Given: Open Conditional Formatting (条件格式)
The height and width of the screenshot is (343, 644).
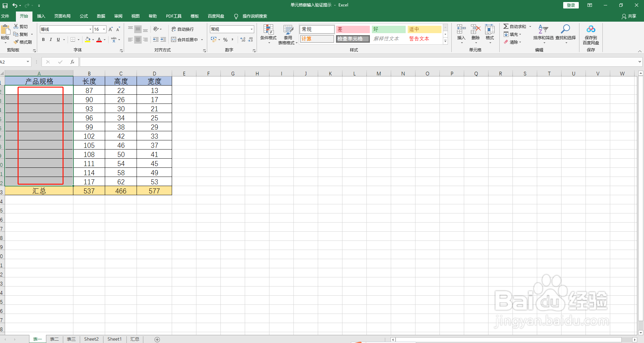Looking at the screenshot, I should click(268, 34).
